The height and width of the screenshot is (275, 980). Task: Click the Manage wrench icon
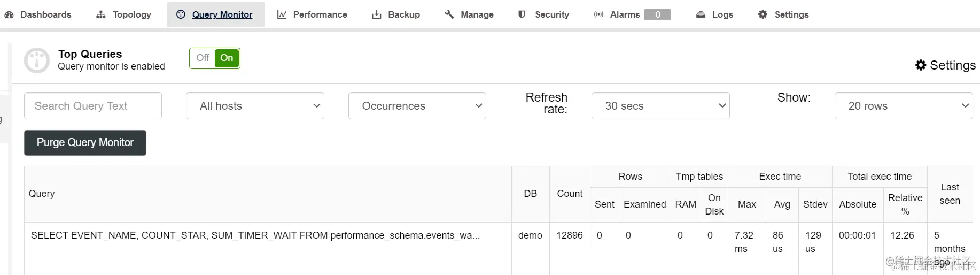click(449, 15)
